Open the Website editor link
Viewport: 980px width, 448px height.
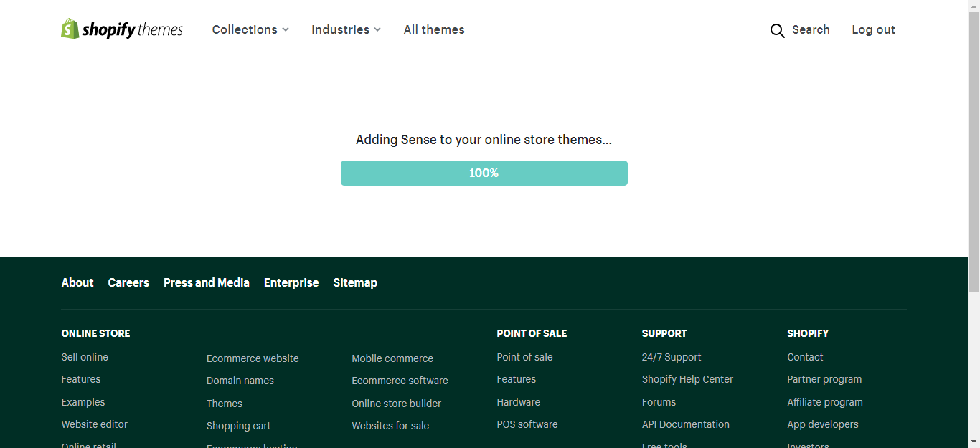pyautogui.click(x=95, y=424)
